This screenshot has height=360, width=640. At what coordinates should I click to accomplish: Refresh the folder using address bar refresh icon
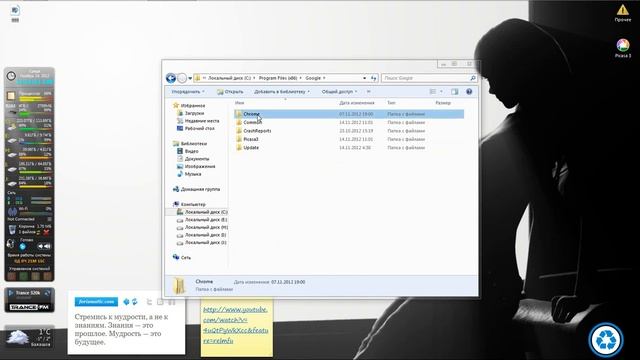click(373, 78)
